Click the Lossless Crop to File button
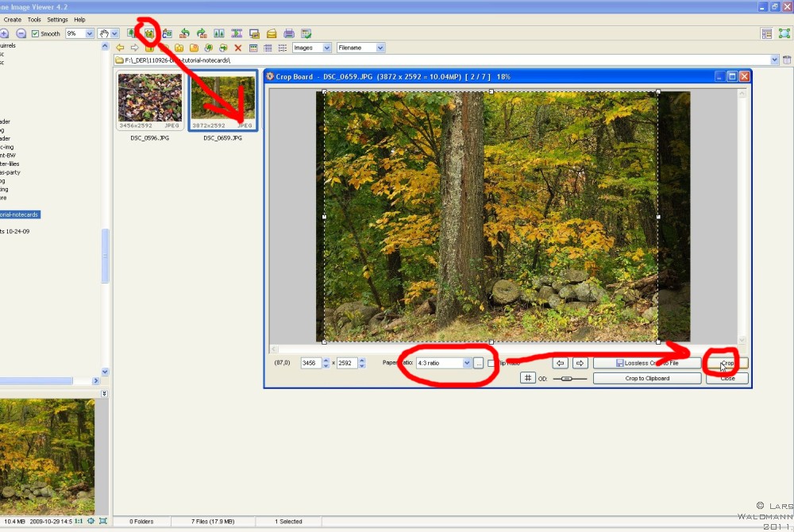794x532 pixels. coord(647,363)
